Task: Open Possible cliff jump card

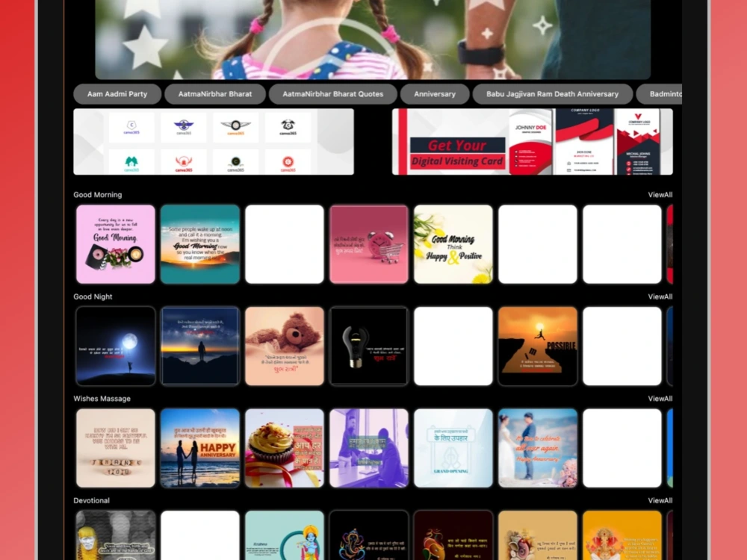Action: click(x=537, y=346)
